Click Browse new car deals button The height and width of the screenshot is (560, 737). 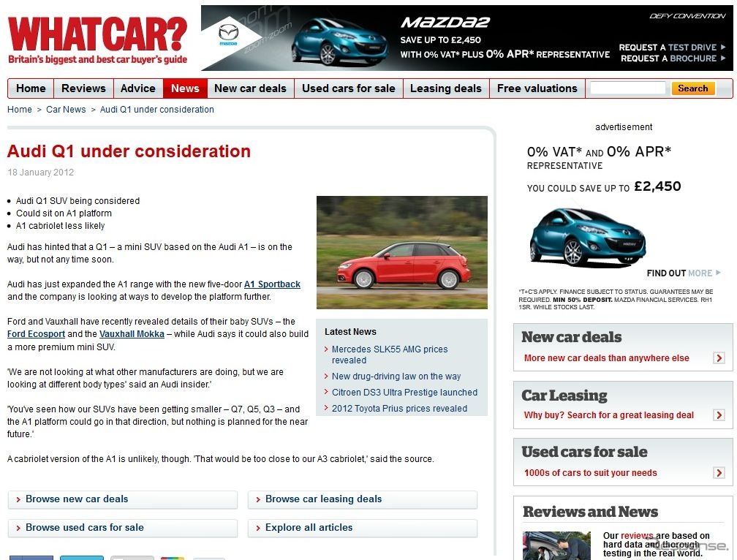(123, 499)
